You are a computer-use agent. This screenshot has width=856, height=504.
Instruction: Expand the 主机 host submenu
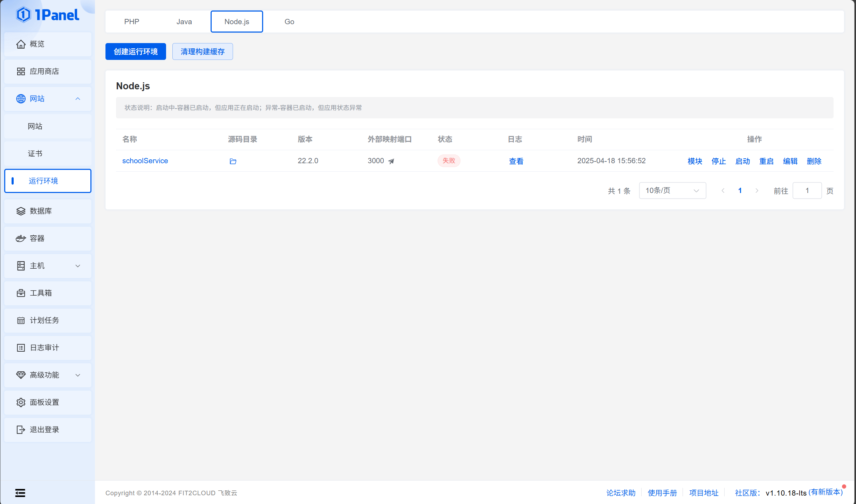[78, 266]
